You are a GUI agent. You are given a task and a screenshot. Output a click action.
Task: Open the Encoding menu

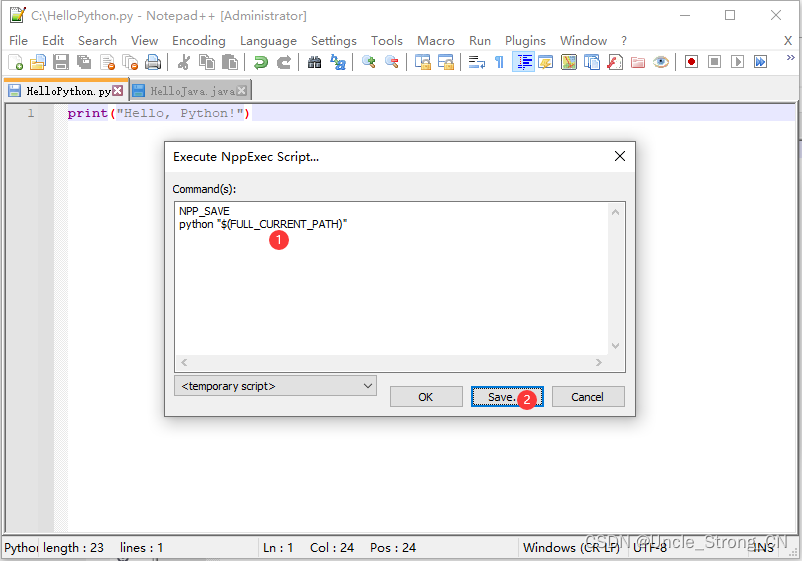point(198,40)
